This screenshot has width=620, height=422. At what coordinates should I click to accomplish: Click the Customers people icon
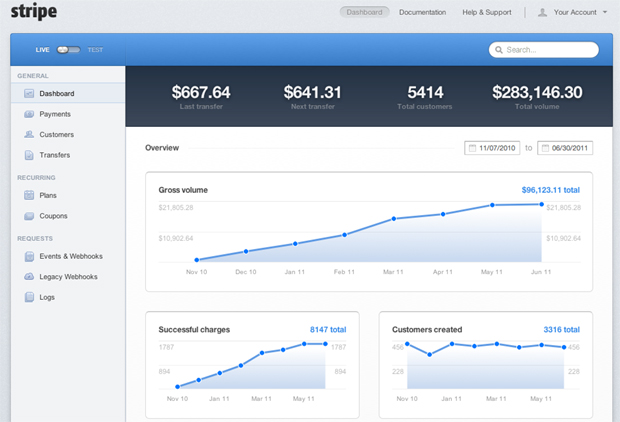click(29, 135)
